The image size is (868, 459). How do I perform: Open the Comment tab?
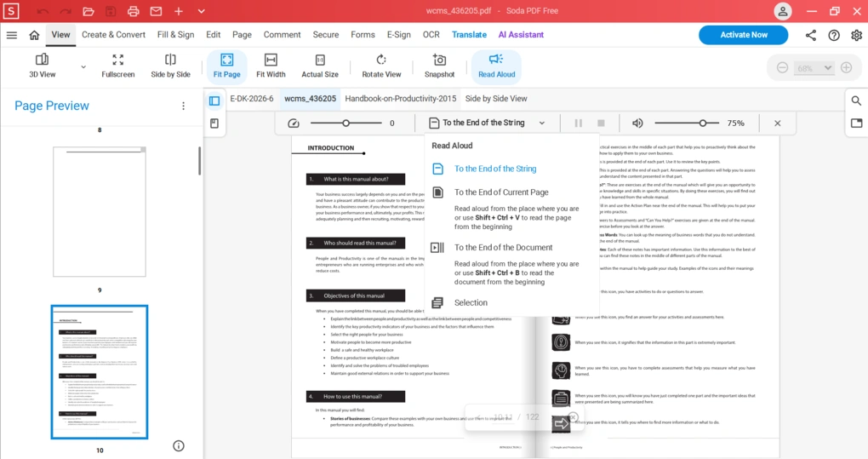pos(282,34)
